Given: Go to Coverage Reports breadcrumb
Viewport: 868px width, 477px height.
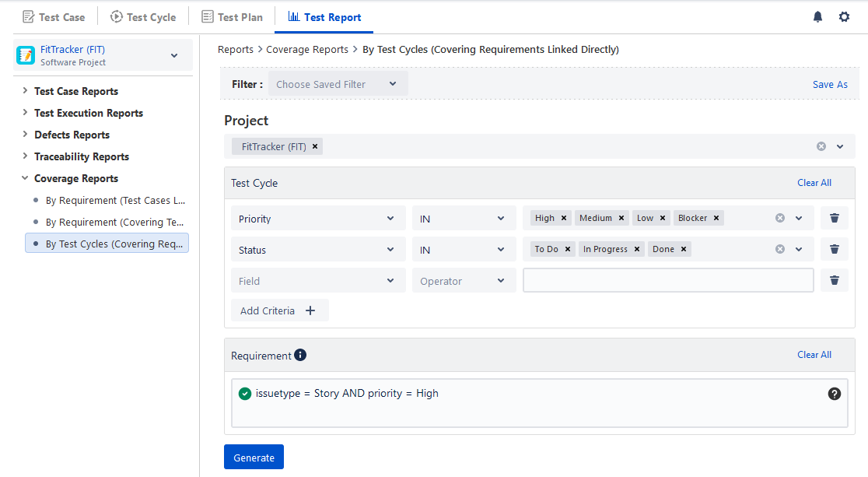Looking at the screenshot, I should (307, 49).
